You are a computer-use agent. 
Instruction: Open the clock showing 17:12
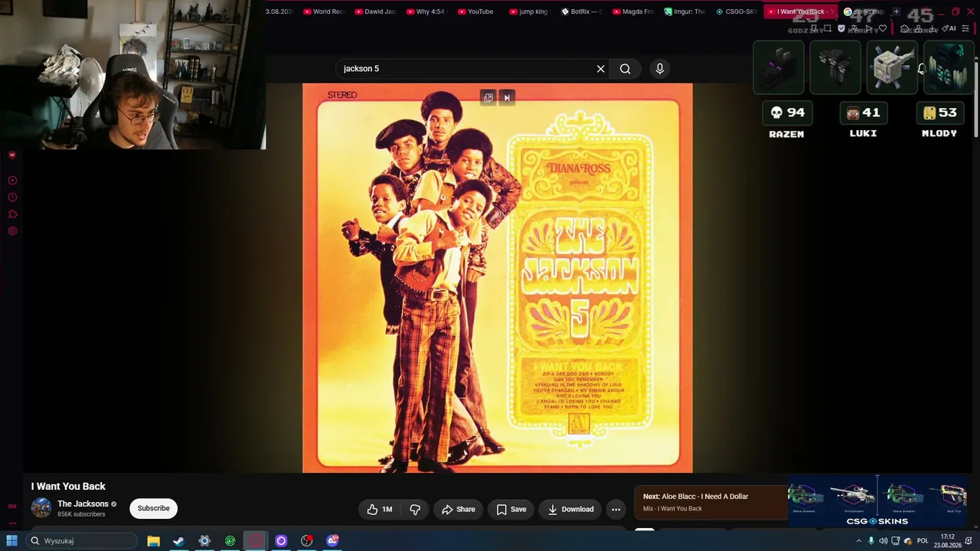(948, 541)
